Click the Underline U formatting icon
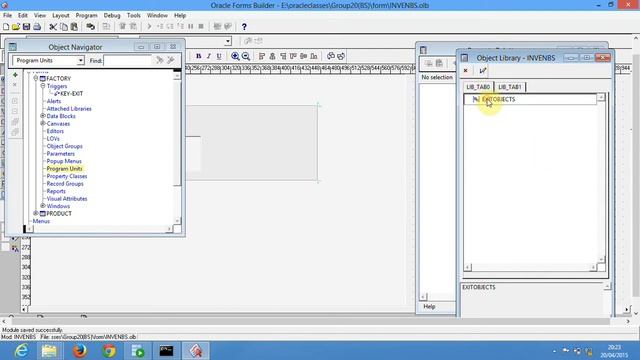Viewport: 640px width, 360px height. (219, 56)
